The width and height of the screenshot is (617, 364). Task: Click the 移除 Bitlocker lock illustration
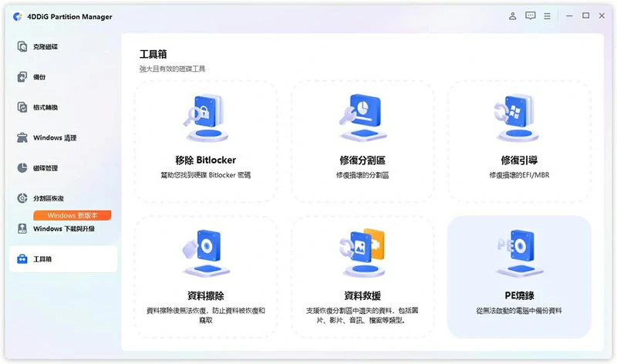205,118
